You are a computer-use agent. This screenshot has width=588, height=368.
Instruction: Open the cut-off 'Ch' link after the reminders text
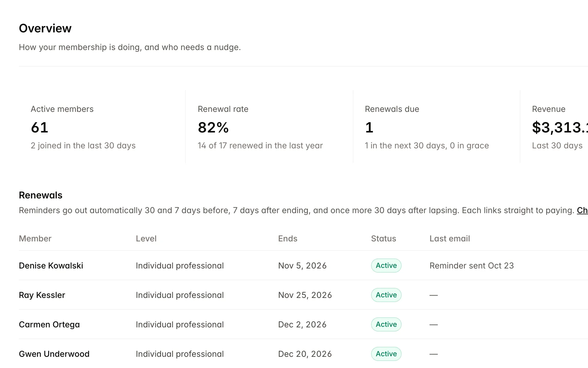click(582, 210)
